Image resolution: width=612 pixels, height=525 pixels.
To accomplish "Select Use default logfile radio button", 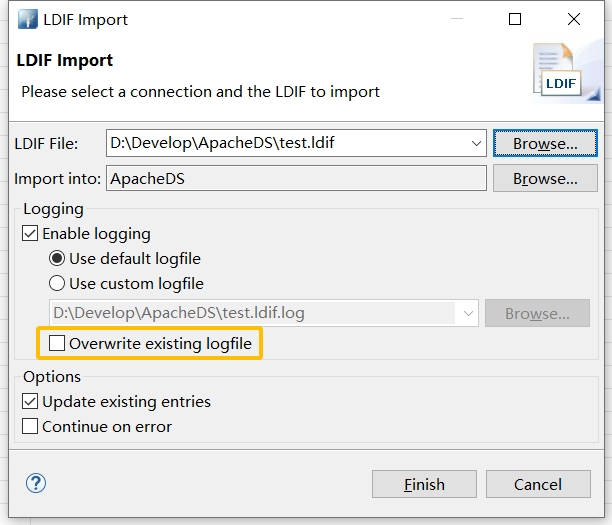I will (x=58, y=259).
